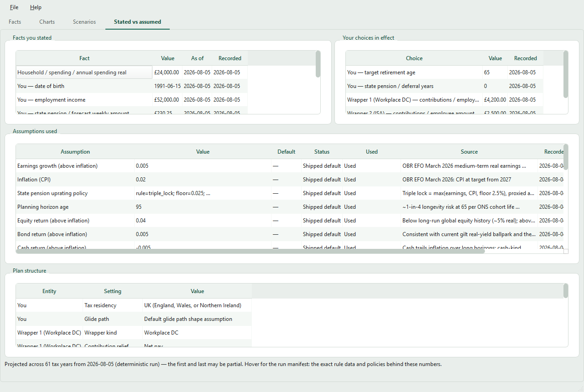Click the Choice column header
Screen dimensions: 584x392
(x=414, y=58)
